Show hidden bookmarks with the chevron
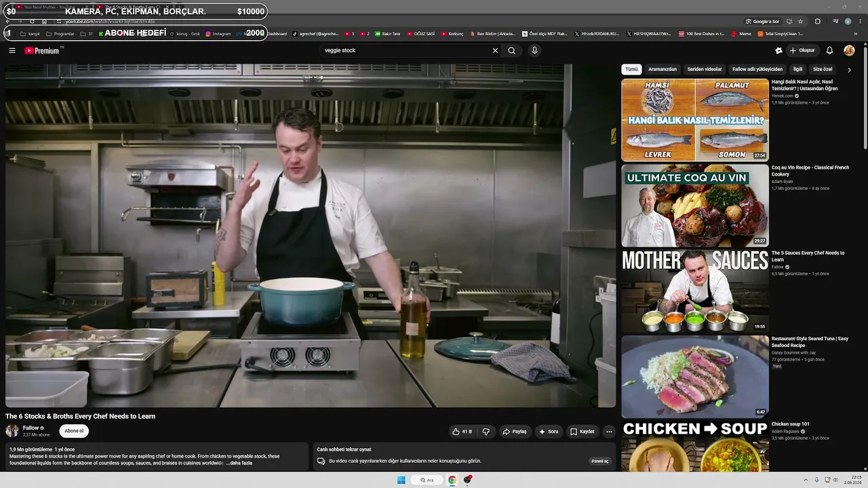868x488 pixels. pos(856,34)
